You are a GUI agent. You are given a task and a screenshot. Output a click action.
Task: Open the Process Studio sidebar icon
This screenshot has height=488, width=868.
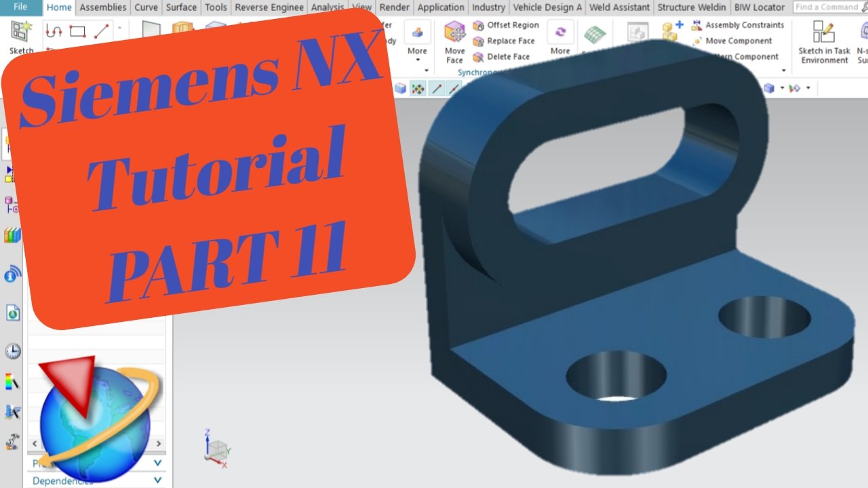click(x=12, y=411)
